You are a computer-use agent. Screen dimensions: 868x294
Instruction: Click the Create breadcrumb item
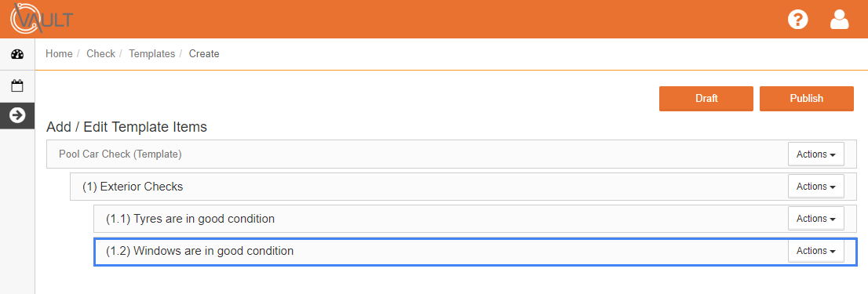tap(204, 53)
